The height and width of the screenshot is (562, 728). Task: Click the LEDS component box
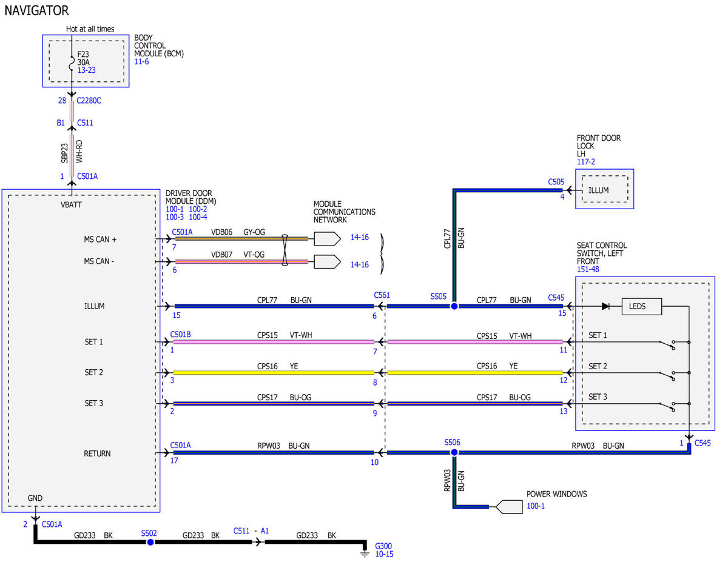tap(642, 307)
